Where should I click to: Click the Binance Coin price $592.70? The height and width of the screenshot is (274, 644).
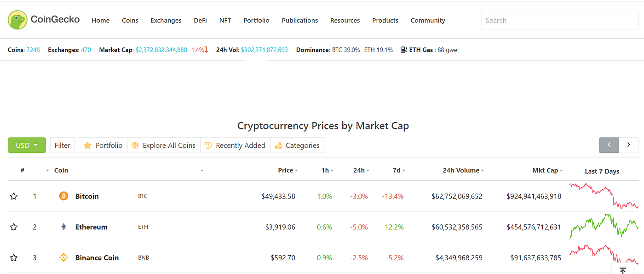coord(283,258)
